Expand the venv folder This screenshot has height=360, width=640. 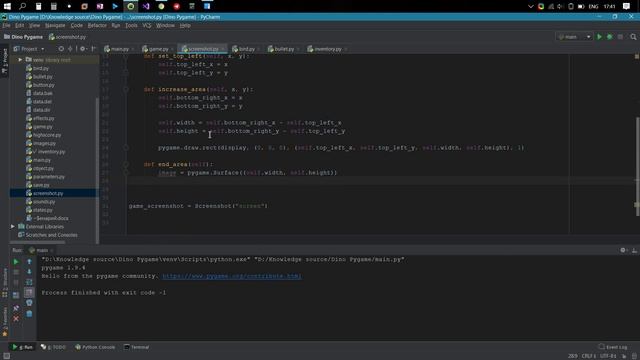tap(20, 60)
